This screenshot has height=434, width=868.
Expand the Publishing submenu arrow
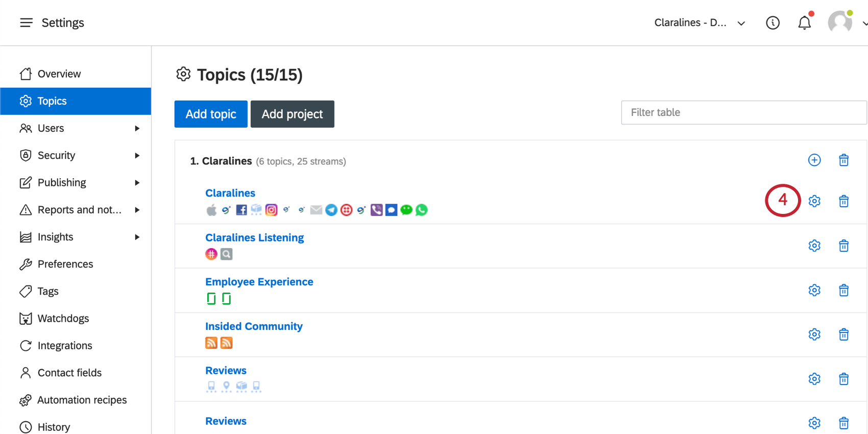pyautogui.click(x=137, y=183)
